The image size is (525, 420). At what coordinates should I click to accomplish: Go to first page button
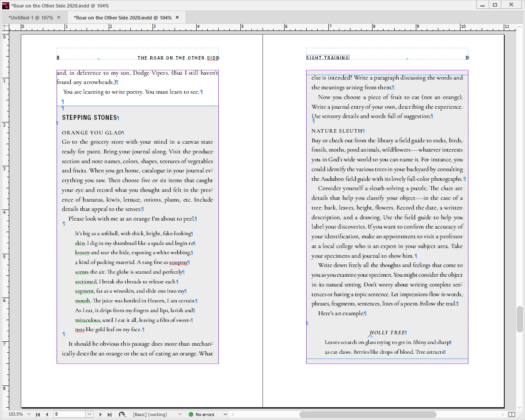coord(38,414)
